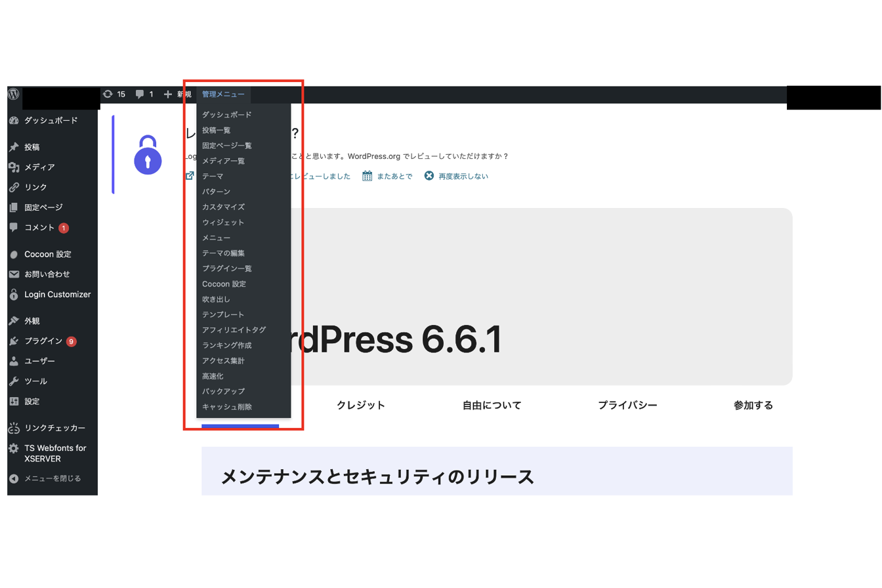Dismiss notice with 再度表示しない
This screenshot has height=588, width=882.
[456, 176]
